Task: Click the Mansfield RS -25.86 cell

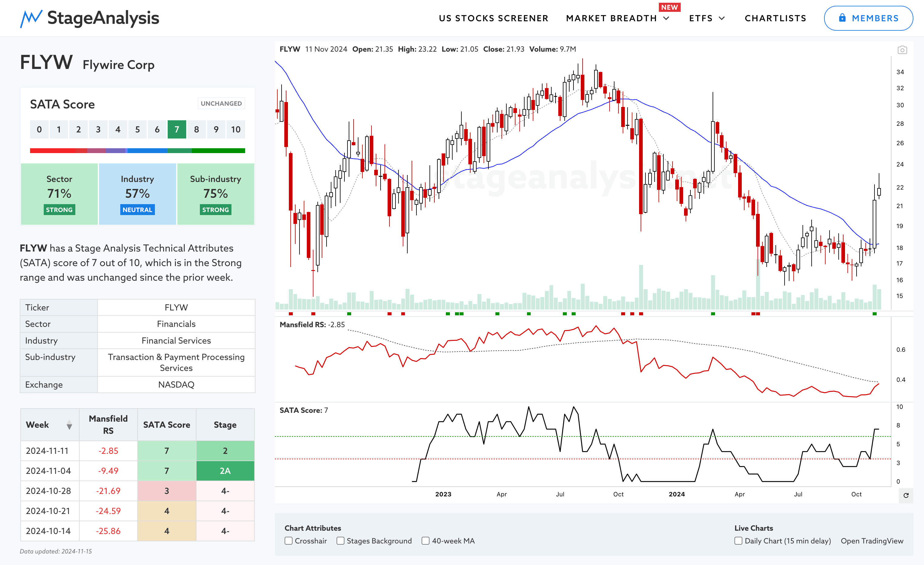Action: pyautogui.click(x=108, y=531)
